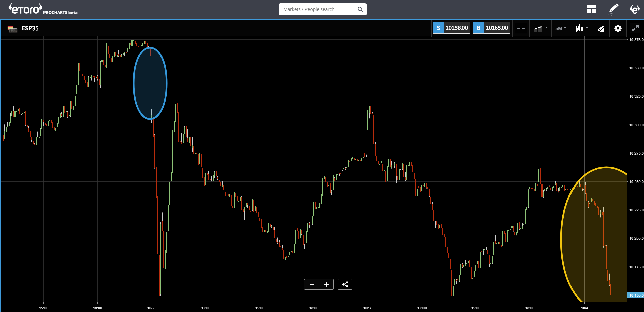The height and width of the screenshot is (312, 644).
Task: Select the ESP35 instrument name
Action: click(x=30, y=28)
